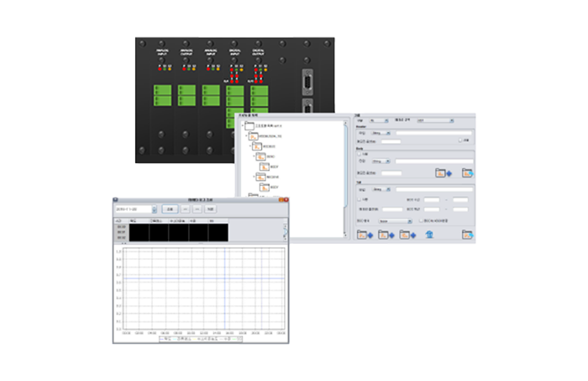Click the long text field in the Header section
Image resolution: width=588 pixels, height=381 pixels.
coord(433,133)
